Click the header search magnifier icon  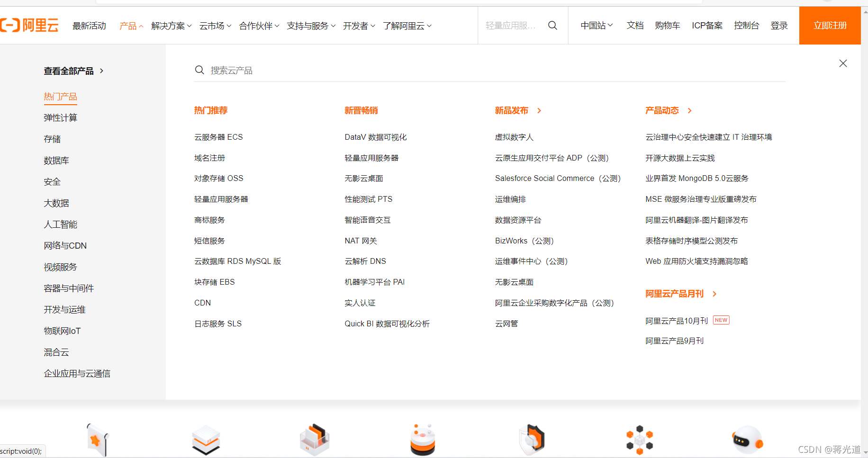(x=552, y=26)
